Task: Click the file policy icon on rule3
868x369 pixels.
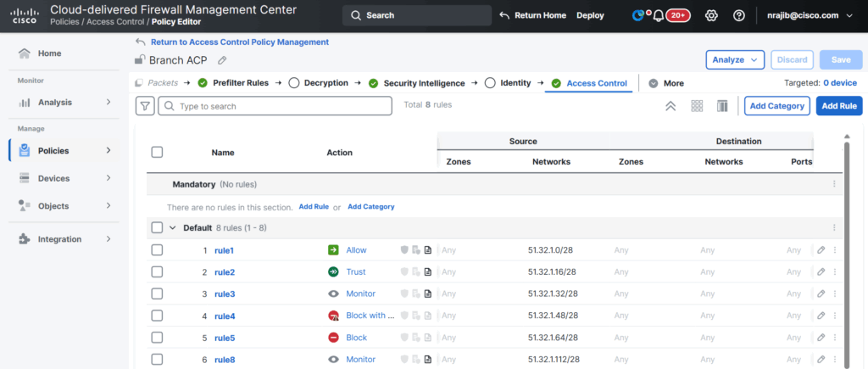Action: [416, 294]
